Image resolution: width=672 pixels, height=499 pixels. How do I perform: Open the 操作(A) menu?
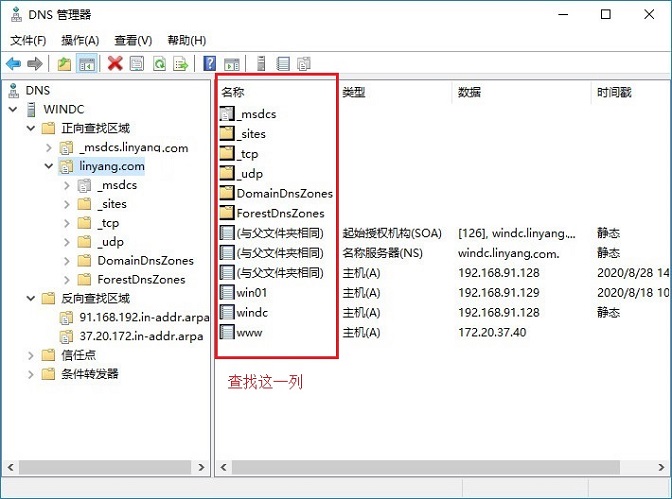click(x=80, y=40)
